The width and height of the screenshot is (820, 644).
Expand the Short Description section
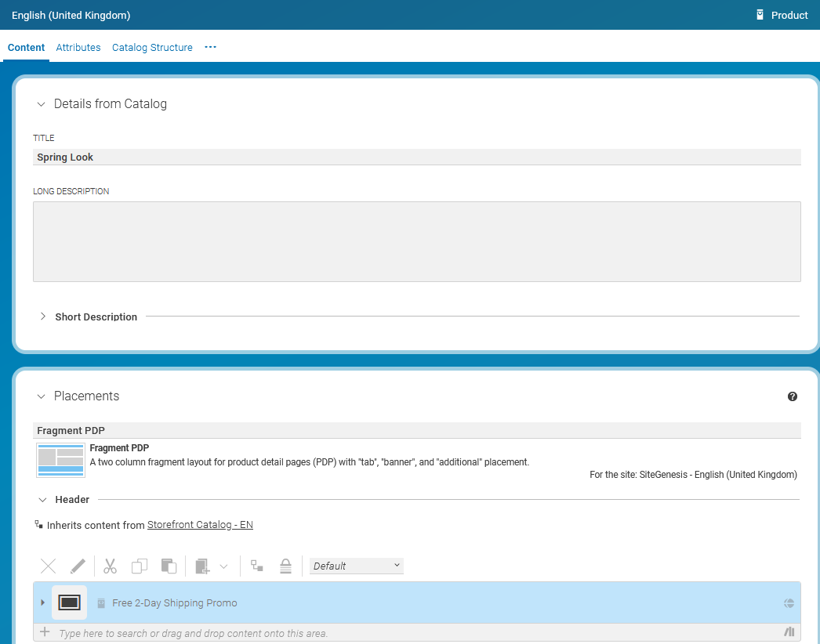(x=43, y=317)
